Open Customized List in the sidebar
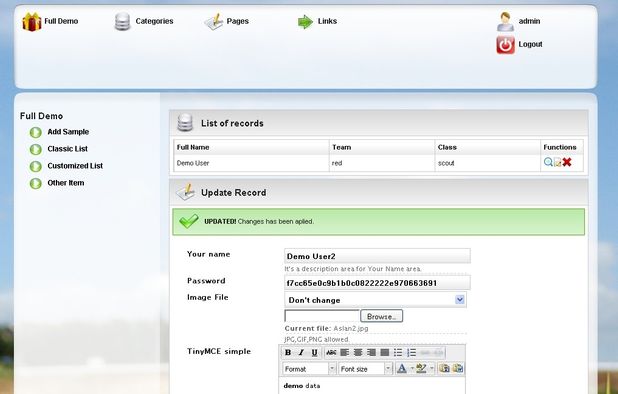The image size is (618, 394). [75, 166]
